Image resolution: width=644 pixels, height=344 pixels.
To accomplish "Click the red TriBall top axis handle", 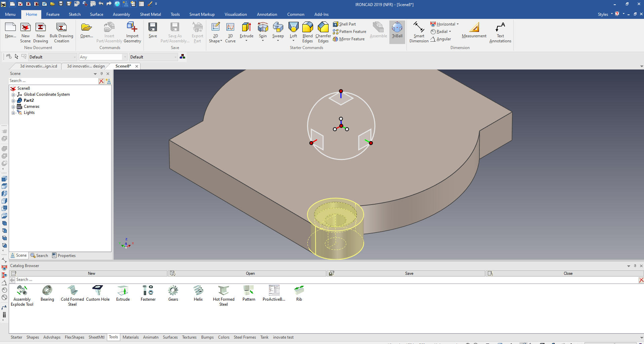I will (341, 91).
